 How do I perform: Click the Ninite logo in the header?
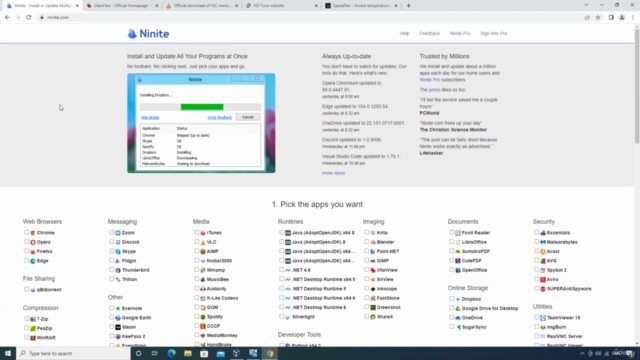click(x=148, y=33)
